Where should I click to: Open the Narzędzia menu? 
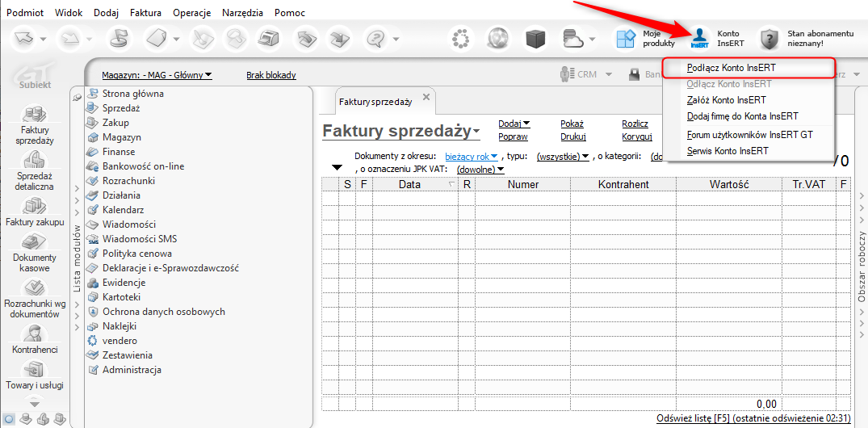[x=242, y=13]
